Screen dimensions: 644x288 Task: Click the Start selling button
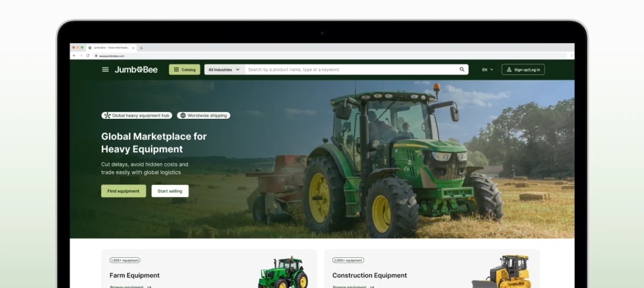(x=170, y=191)
